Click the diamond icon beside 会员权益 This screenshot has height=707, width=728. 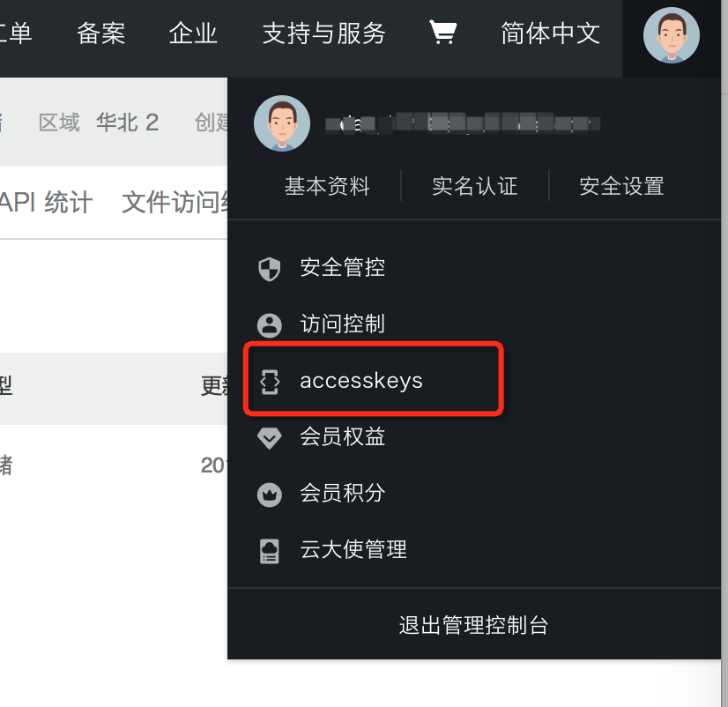(x=270, y=438)
